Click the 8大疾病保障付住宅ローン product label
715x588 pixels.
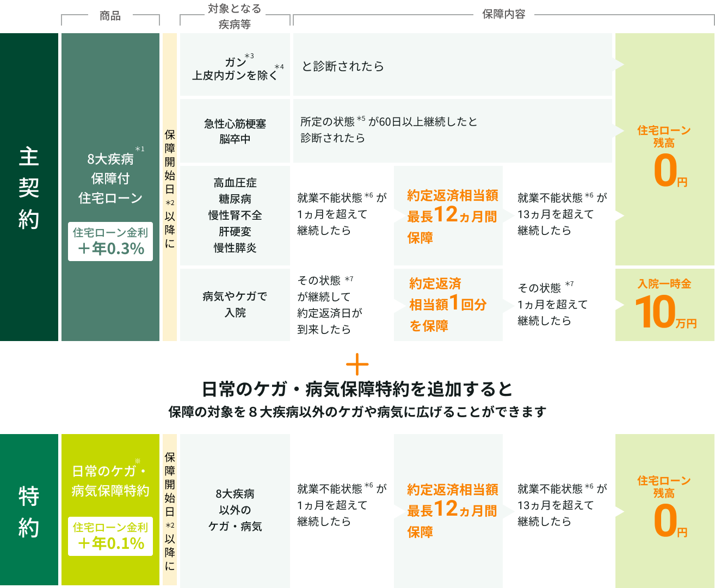click(110, 178)
